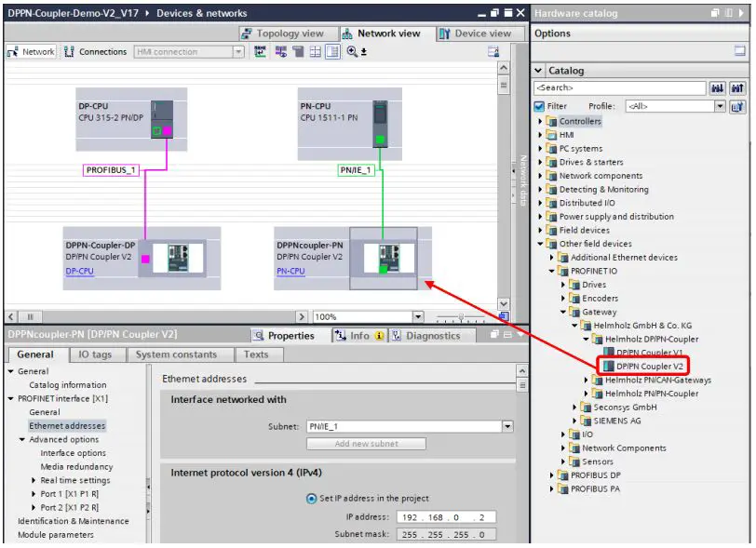Click the PROFIBUS_1 subnet label

111,170
